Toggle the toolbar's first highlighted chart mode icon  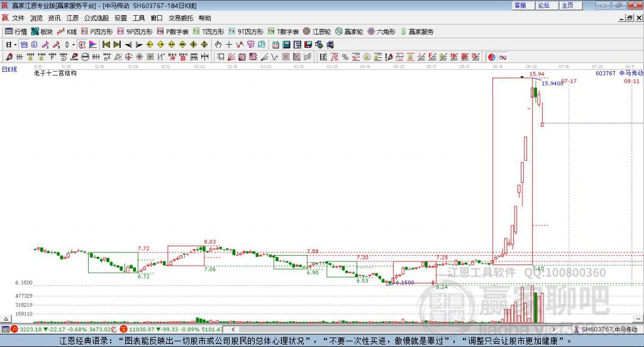pos(24,45)
